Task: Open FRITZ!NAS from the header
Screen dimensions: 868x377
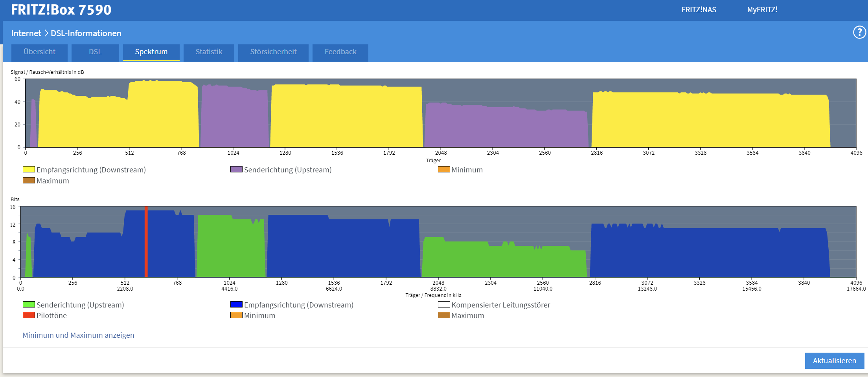Action: coord(699,10)
